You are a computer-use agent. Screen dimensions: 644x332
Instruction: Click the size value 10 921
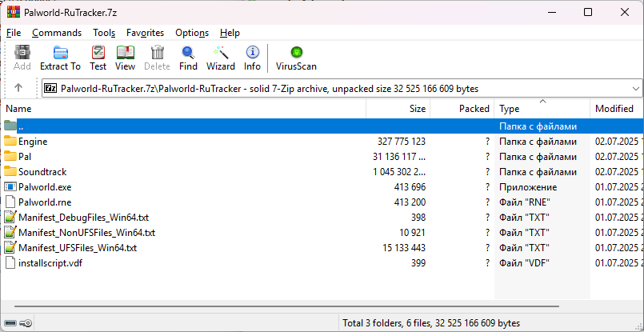pyautogui.click(x=412, y=233)
